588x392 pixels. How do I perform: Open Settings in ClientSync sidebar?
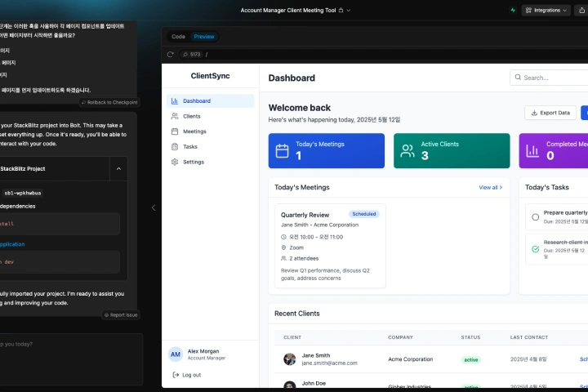(210, 162)
